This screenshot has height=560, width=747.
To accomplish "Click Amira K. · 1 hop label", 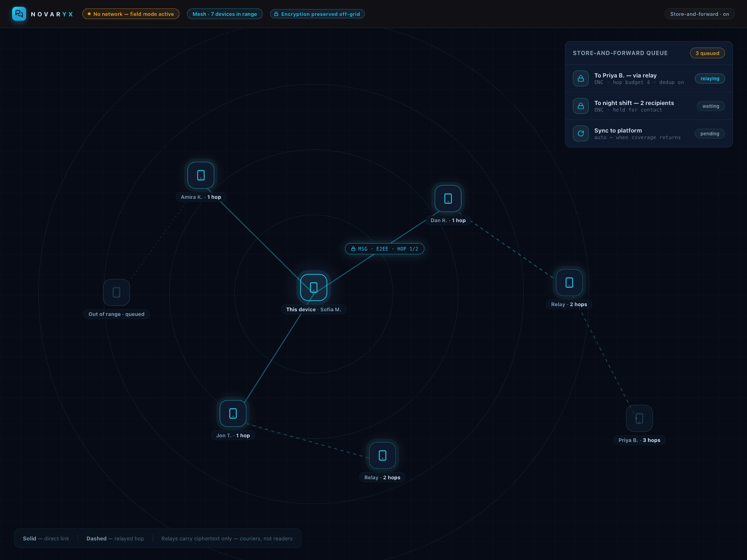I will click(x=201, y=197).
